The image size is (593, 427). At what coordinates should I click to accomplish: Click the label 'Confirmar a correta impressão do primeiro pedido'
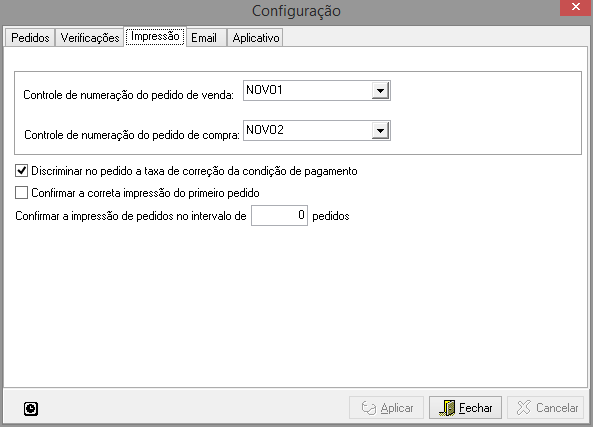click(x=145, y=193)
